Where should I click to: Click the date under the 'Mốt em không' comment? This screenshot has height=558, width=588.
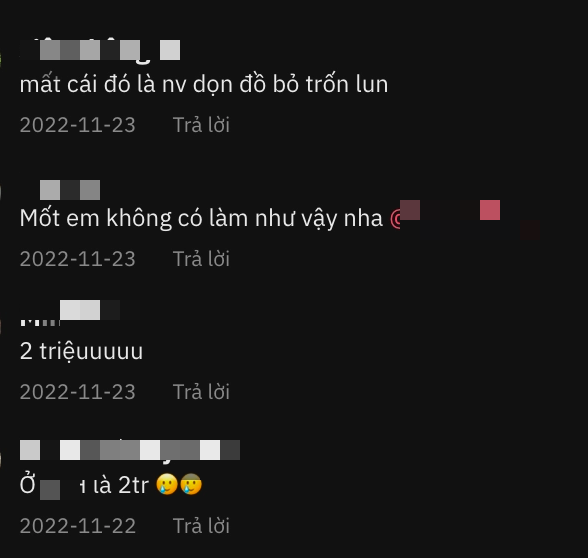coord(78,259)
